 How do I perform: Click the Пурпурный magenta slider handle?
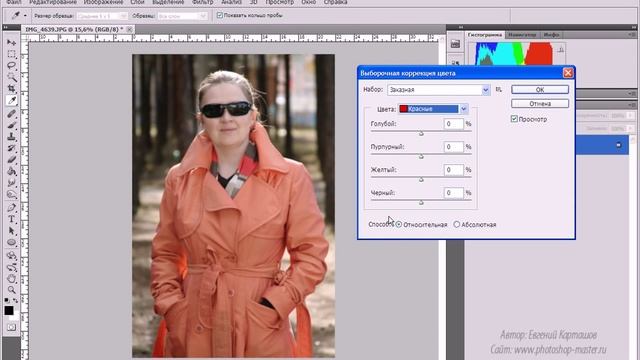(x=421, y=156)
